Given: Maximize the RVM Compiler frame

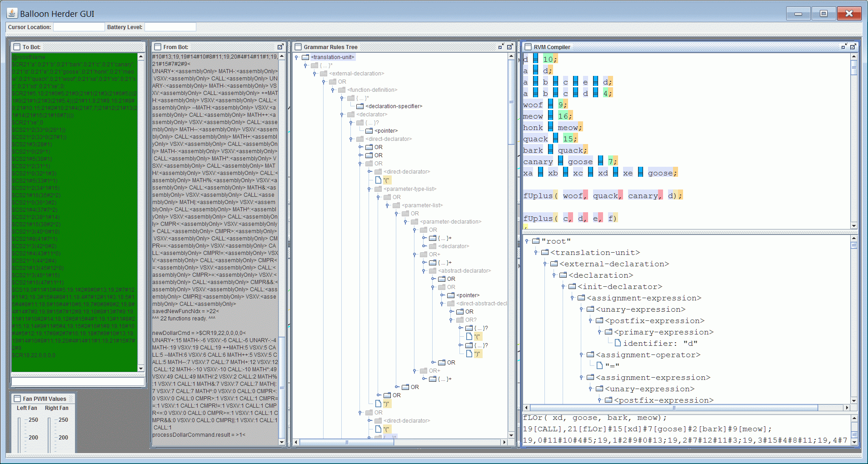Looking at the screenshot, I should coord(853,47).
